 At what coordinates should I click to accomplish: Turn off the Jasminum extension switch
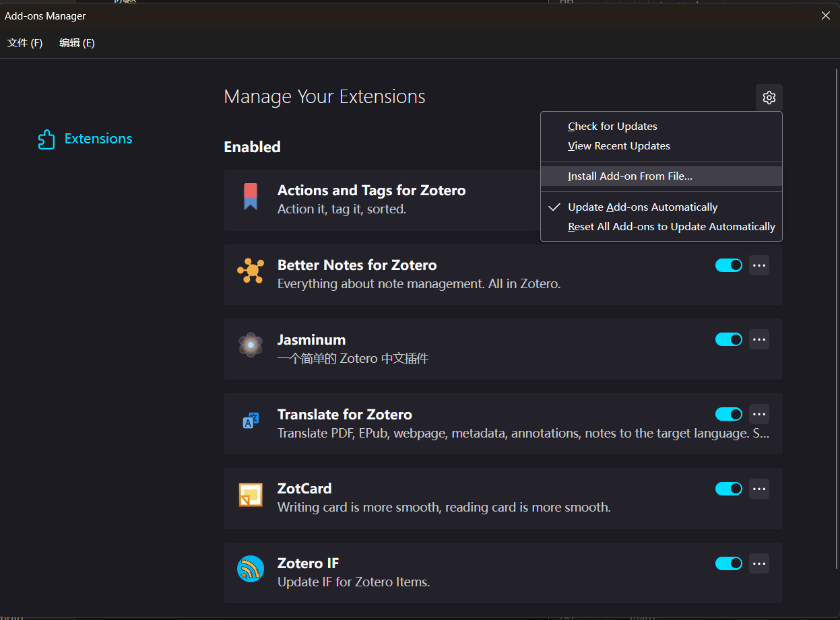[x=728, y=340]
